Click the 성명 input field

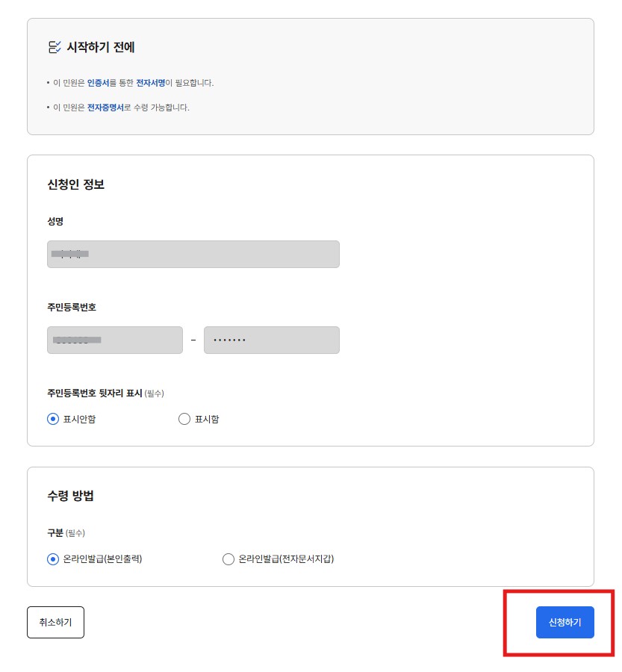click(193, 254)
